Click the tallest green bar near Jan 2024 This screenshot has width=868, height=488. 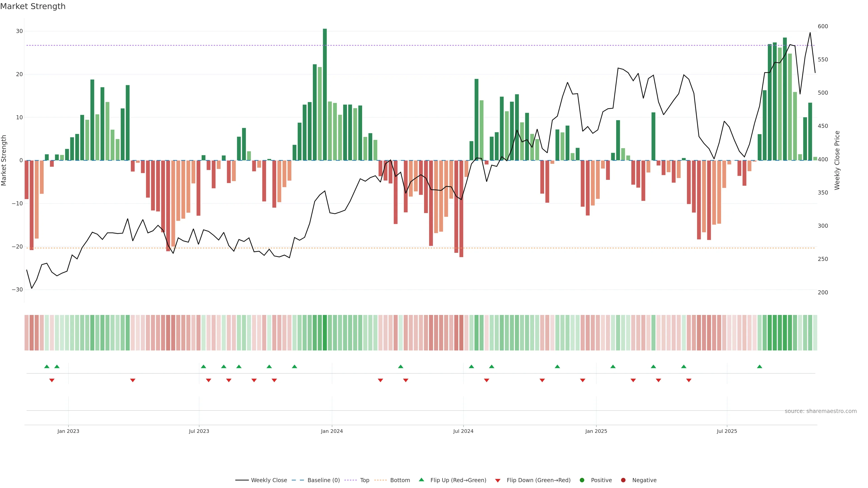click(325, 94)
